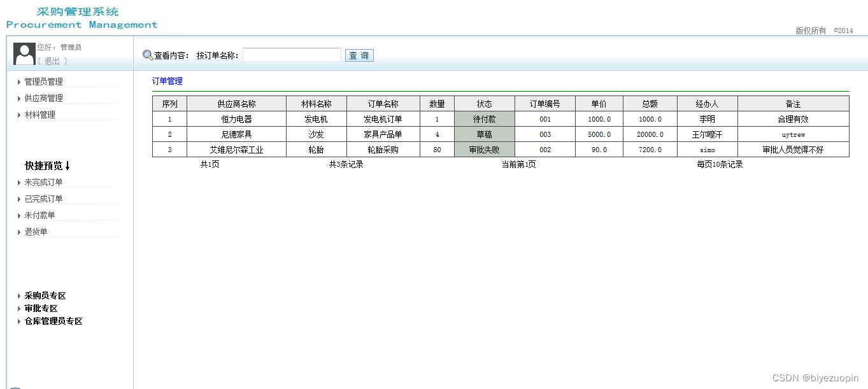
Task: Click remark cell 合理有效
Action: pos(793,119)
